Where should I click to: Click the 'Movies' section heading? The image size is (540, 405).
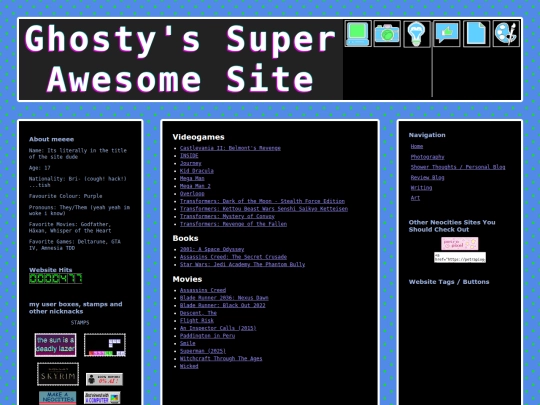187,279
